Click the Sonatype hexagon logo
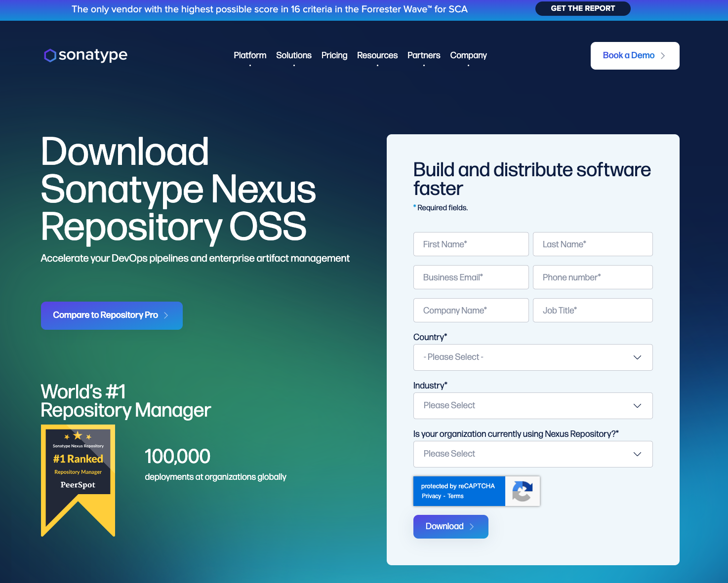 [x=50, y=55]
